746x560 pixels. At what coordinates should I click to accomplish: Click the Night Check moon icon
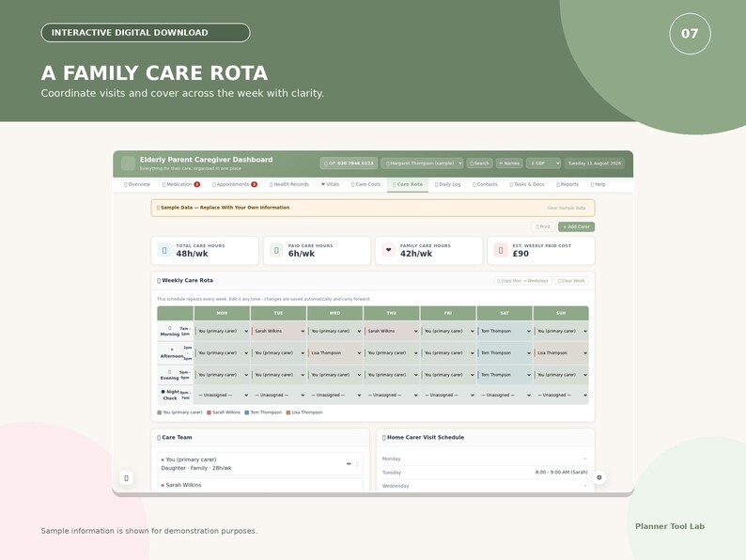[163, 392]
